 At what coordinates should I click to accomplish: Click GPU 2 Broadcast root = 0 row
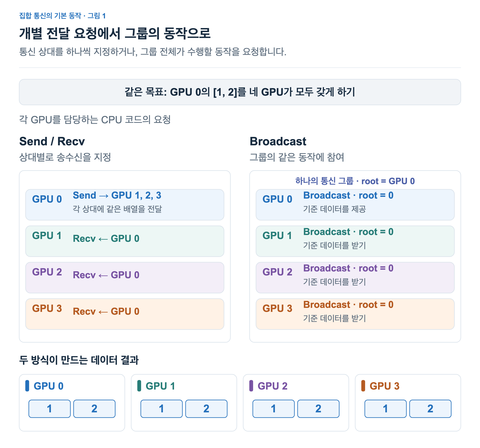pos(355,278)
